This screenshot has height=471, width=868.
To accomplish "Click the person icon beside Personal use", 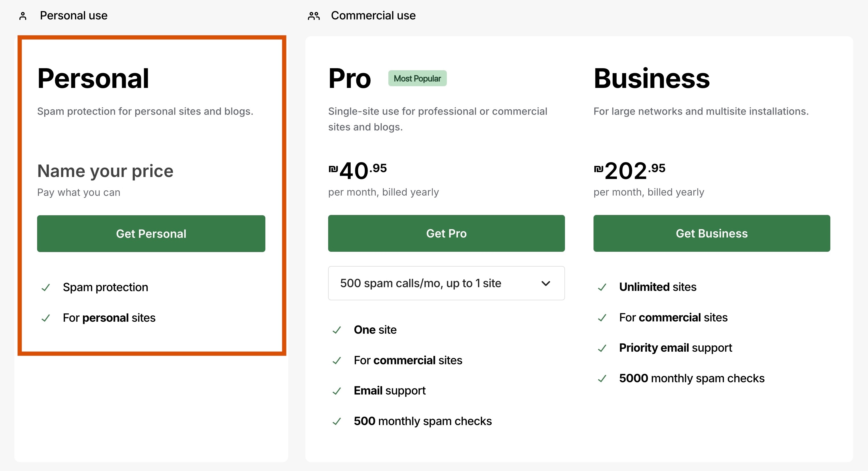I will click(x=23, y=15).
